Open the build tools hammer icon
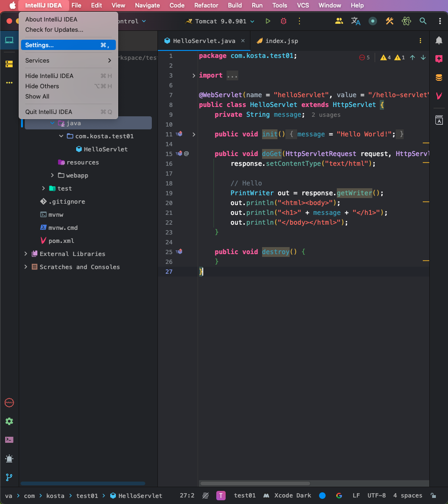The width and height of the screenshot is (448, 504). pyautogui.click(x=390, y=21)
